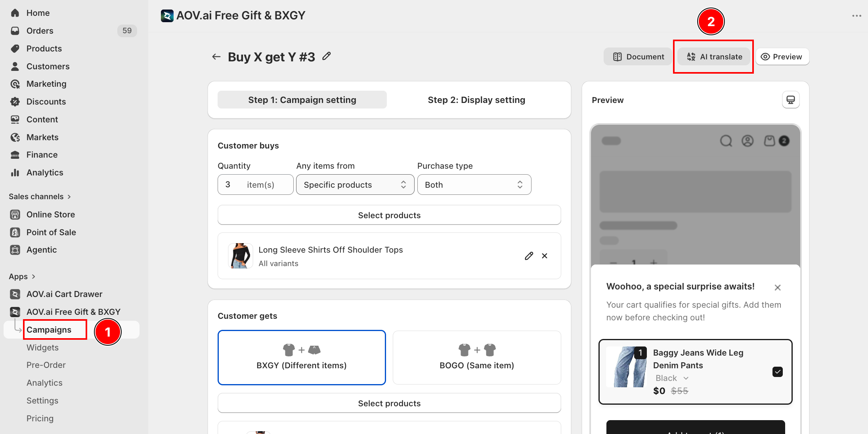Click the Online Store storefront icon

[15, 214]
